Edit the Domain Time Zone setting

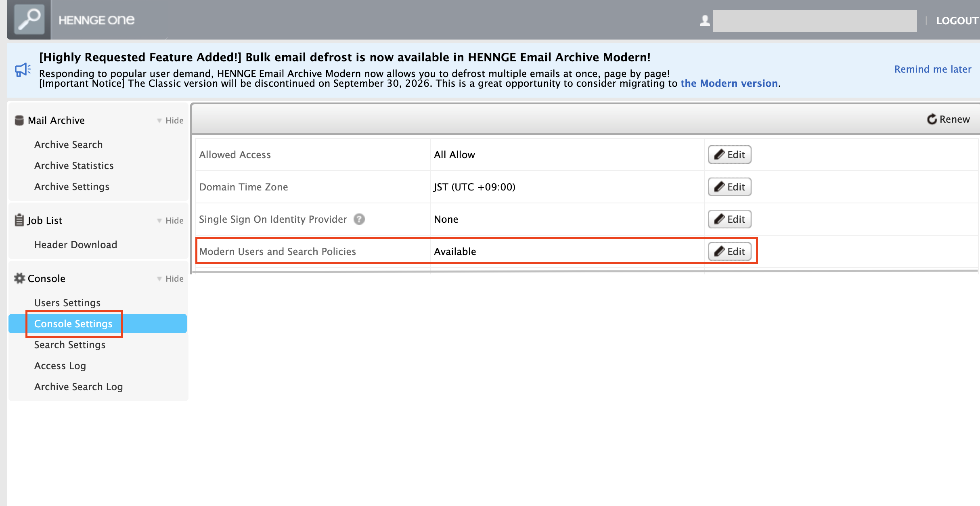[x=729, y=187]
